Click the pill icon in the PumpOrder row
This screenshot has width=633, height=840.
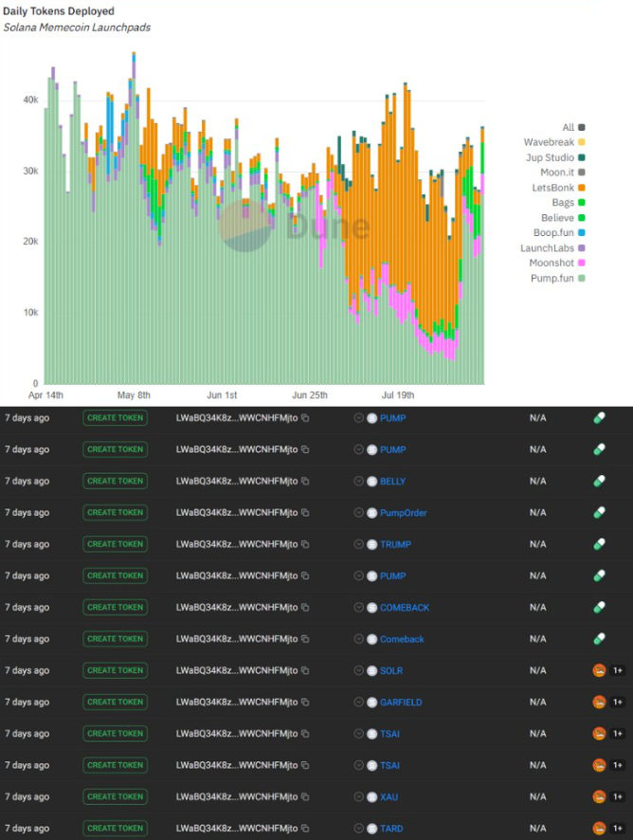(x=599, y=513)
